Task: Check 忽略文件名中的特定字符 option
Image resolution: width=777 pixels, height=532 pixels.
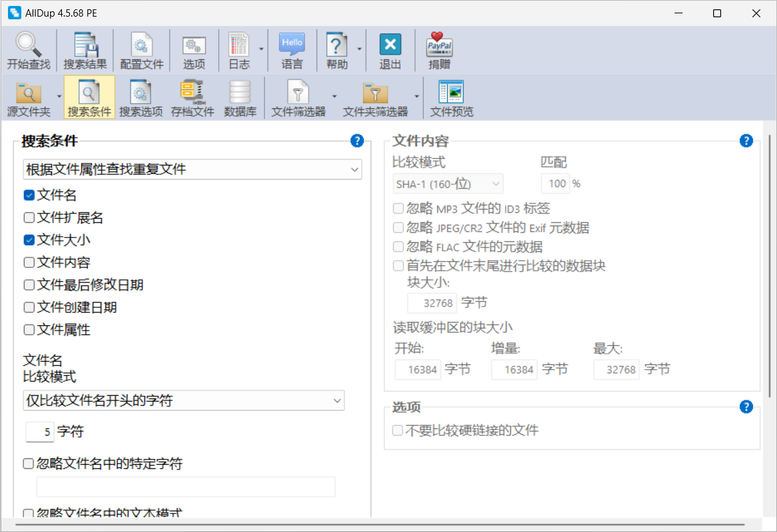Action: (29, 464)
